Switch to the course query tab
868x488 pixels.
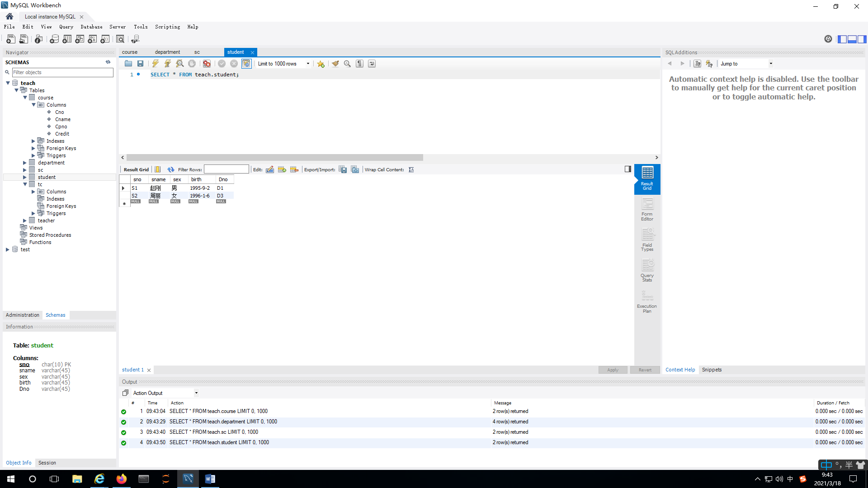point(130,52)
